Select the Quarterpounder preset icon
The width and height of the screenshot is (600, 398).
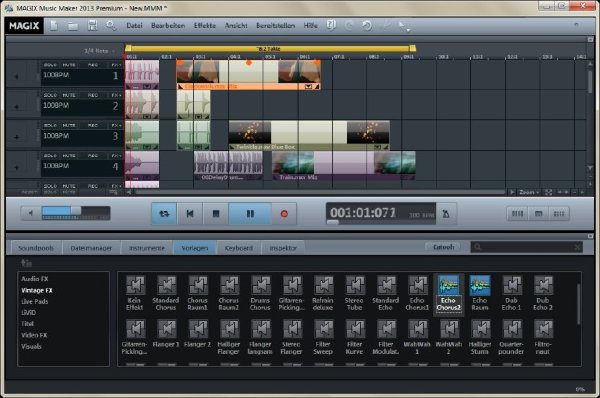(512, 329)
